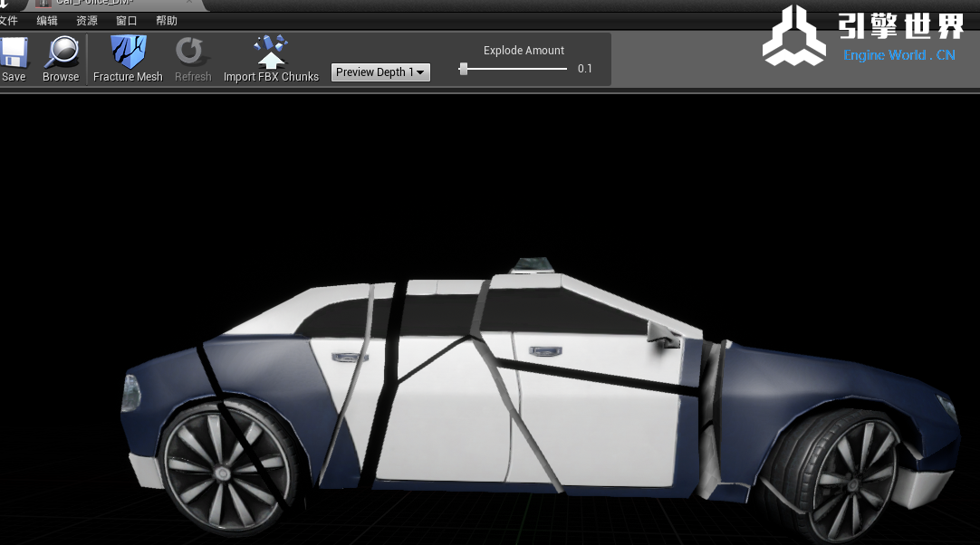Click the Fracture Mesh icon

tap(128, 53)
